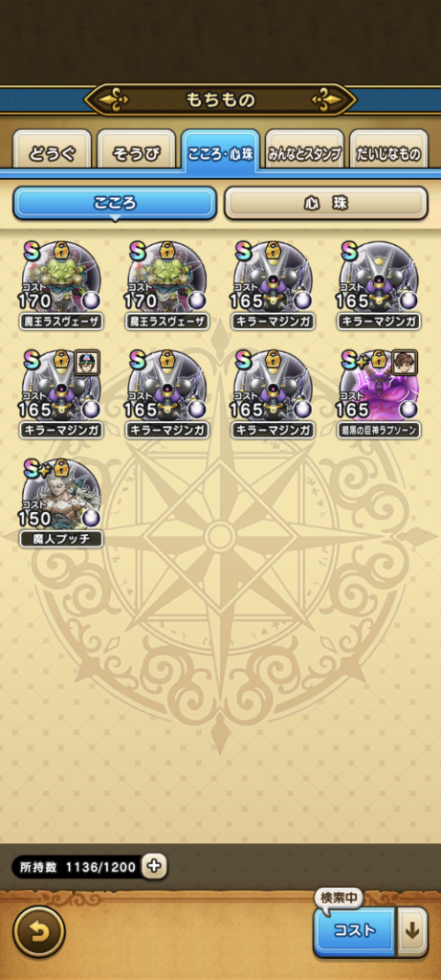This screenshot has width=441, height=980.
Task: Select top-right キラーマジンガ heart icon
Action: coord(379,278)
